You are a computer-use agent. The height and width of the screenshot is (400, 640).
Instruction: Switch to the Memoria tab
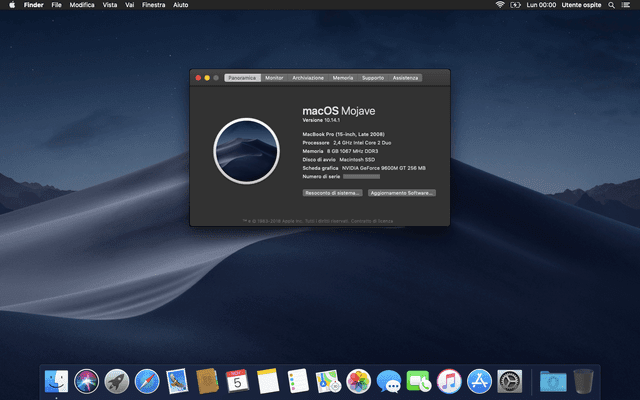tap(343, 78)
